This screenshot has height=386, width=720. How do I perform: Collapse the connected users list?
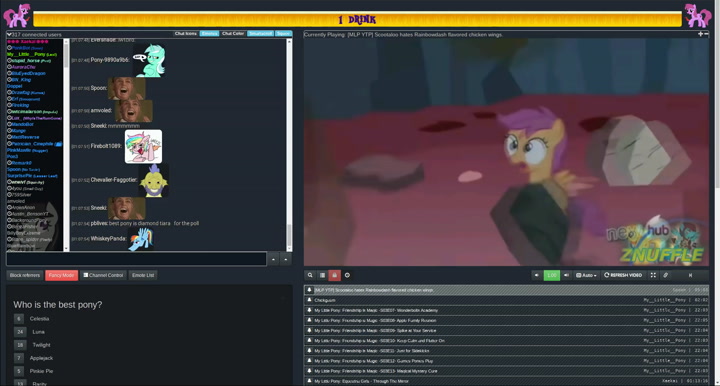pos(9,34)
